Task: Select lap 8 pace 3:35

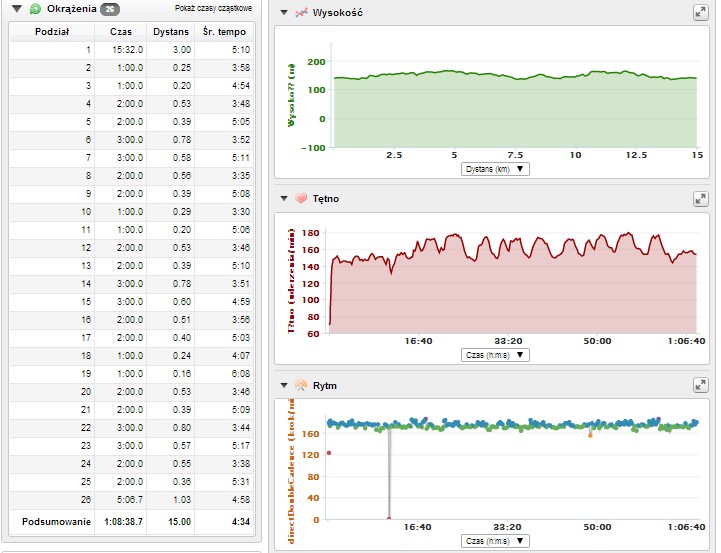Action: pyautogui.click(x=241, y=176)
